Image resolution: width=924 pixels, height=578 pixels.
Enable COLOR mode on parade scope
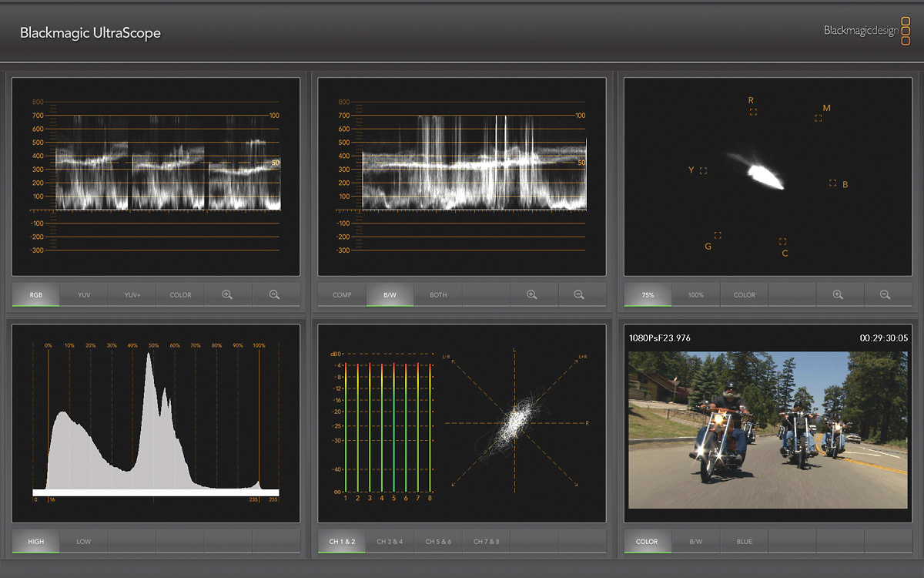(x=180, y=294)
